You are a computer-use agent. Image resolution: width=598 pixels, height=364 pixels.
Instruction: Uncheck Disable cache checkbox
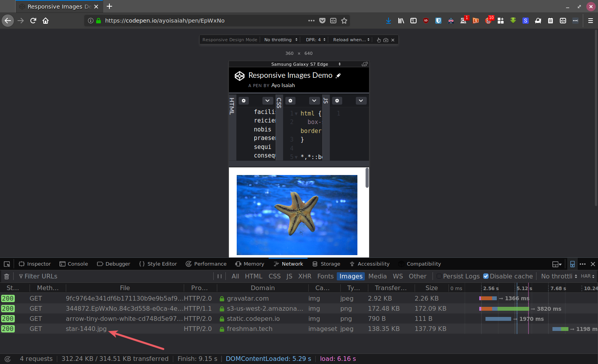(486, 276)
